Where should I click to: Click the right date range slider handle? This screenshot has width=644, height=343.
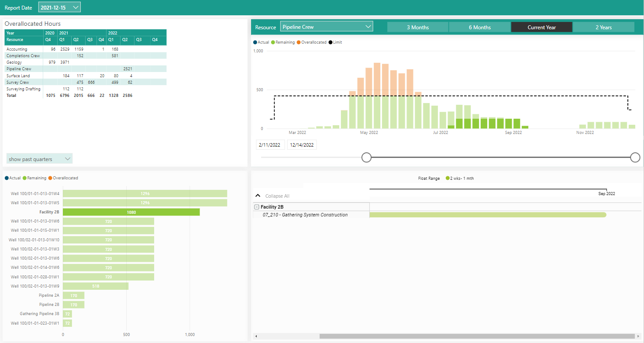click(635, 158)
